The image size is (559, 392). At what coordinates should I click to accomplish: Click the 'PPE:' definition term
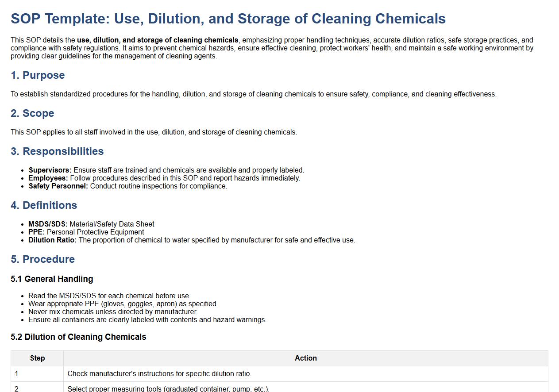coord(37,232)
